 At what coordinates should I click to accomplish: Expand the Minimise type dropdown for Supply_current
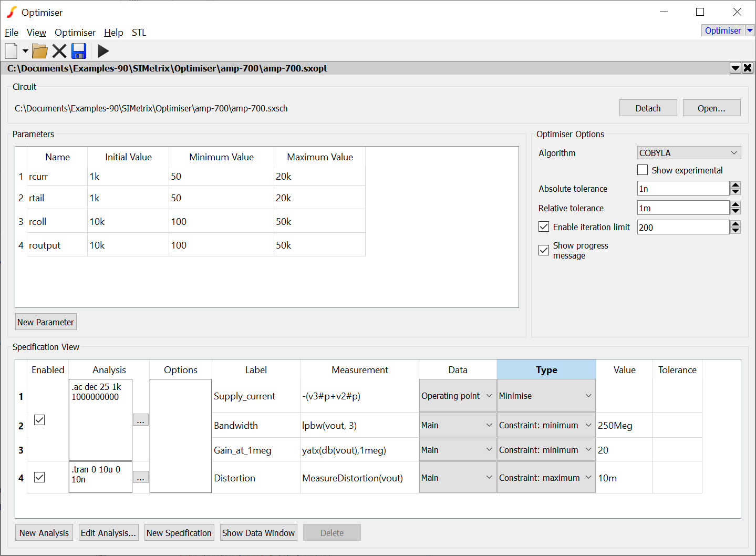point(546,396)
